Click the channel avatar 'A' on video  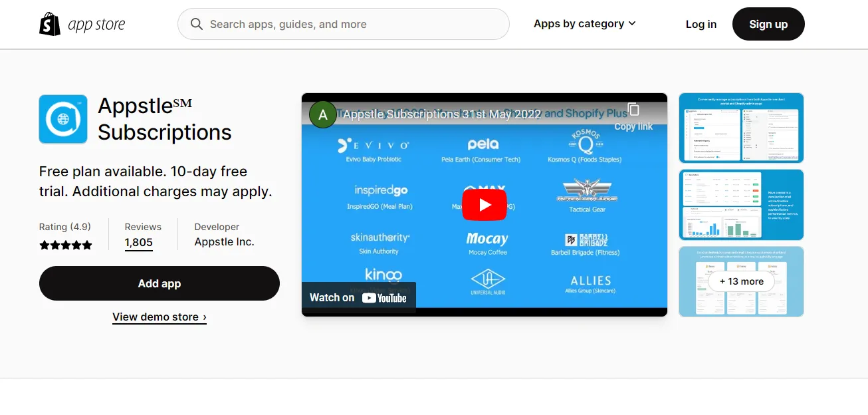323,115
